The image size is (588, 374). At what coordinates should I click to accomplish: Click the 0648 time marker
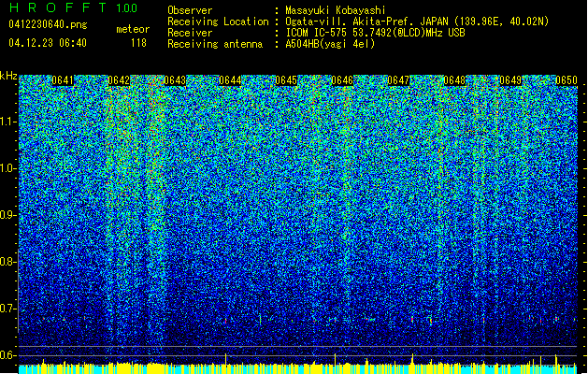point(454,80)
